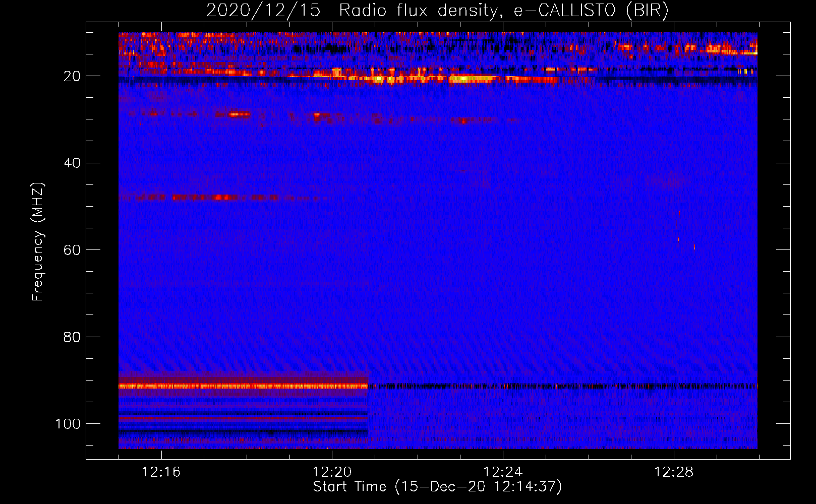The height and width of the screenshot is (504, 816).
Task: Click the 20 frequency tick label
Action: [x=72, y=76]
